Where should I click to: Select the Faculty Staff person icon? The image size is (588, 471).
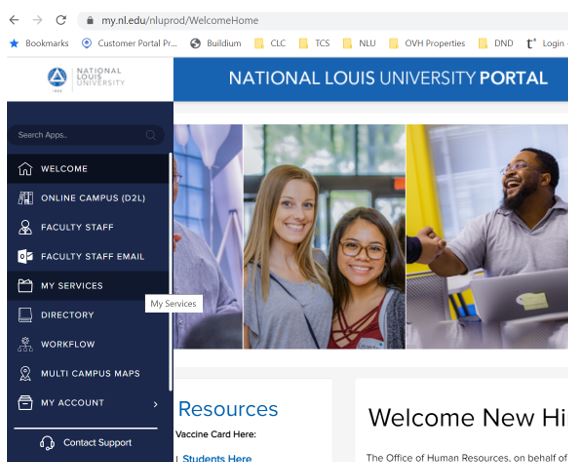(x=25, y=227)
